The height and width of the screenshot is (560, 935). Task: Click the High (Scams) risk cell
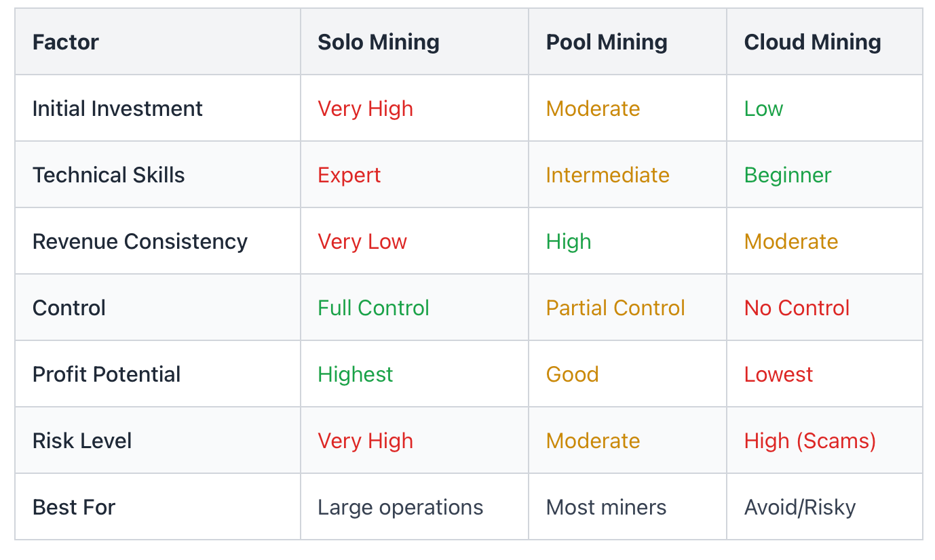pyautogui.click(x=809, y=441)
